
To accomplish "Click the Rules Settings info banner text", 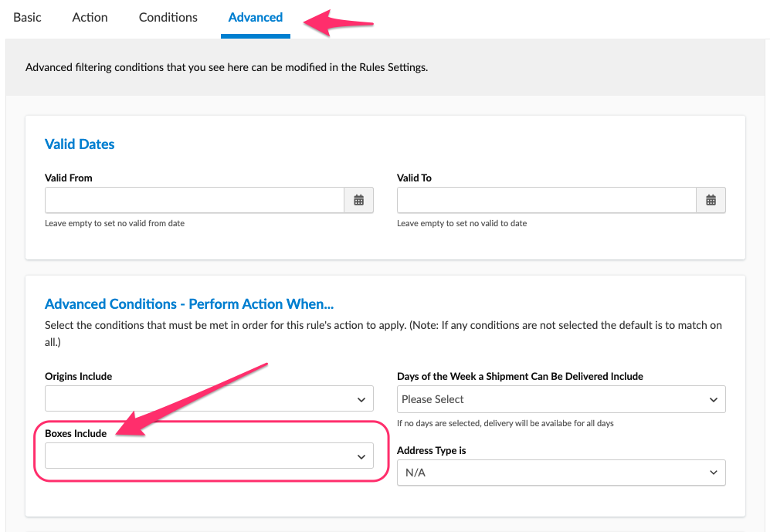I will tap(226, 67).
